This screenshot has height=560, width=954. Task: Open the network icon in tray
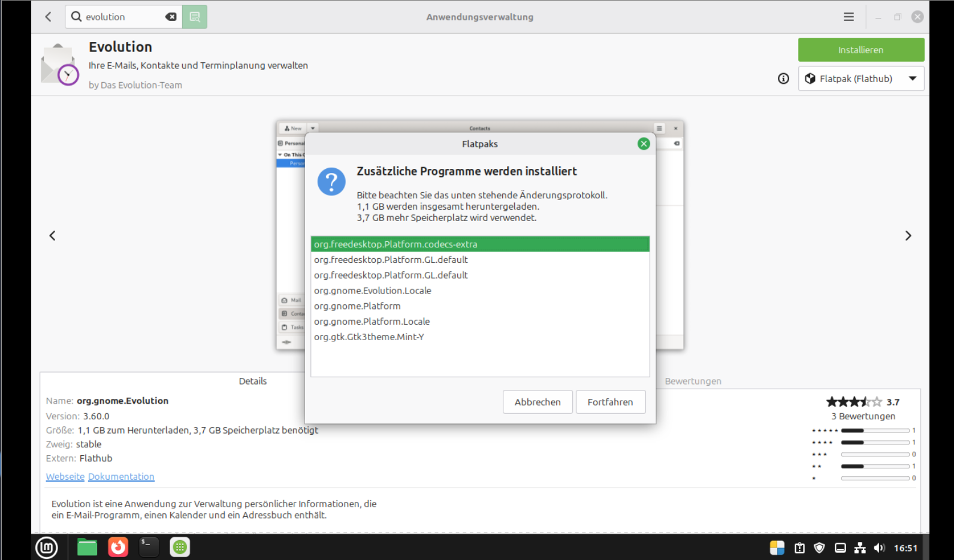860,547
